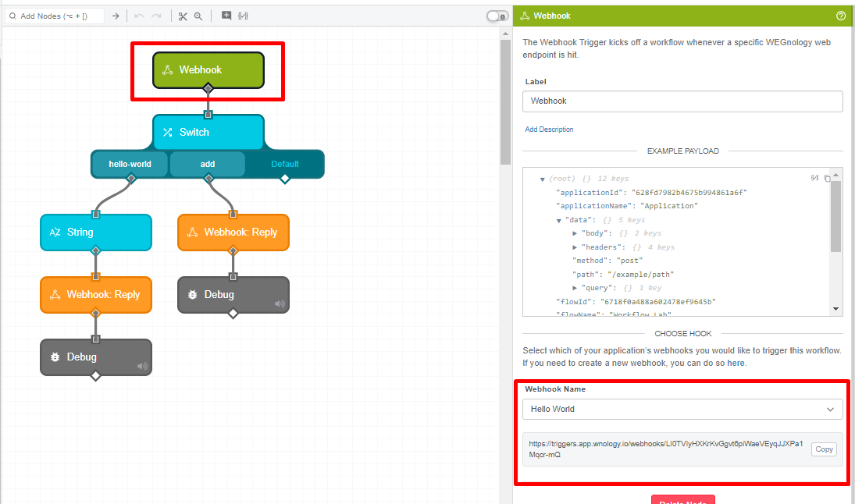The image size is (855, 504).
Task: Click the speaker icon on the right Debug node
Action: [x=280, y=303]
